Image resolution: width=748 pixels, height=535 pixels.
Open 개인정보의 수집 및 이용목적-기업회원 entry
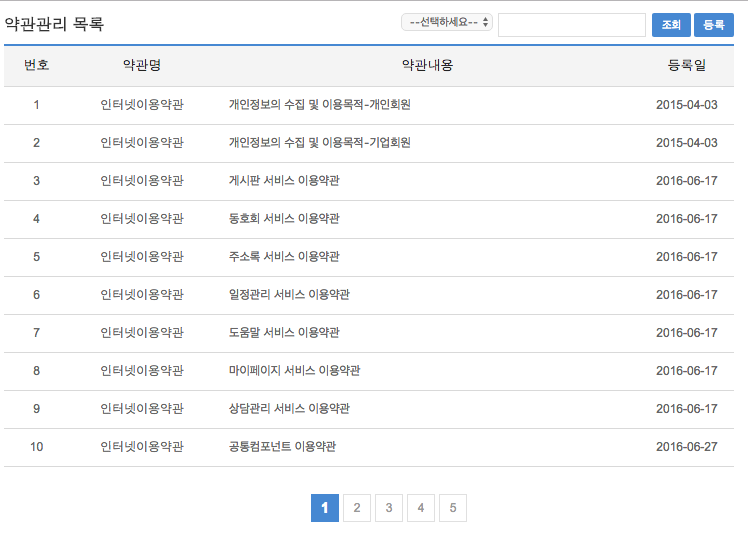(320, 143)
